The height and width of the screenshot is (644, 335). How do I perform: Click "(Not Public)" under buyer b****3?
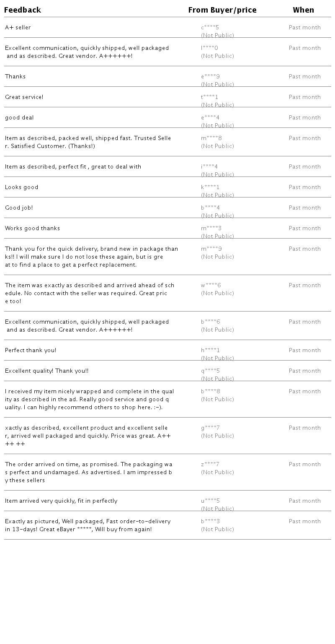tap(217, 530)
